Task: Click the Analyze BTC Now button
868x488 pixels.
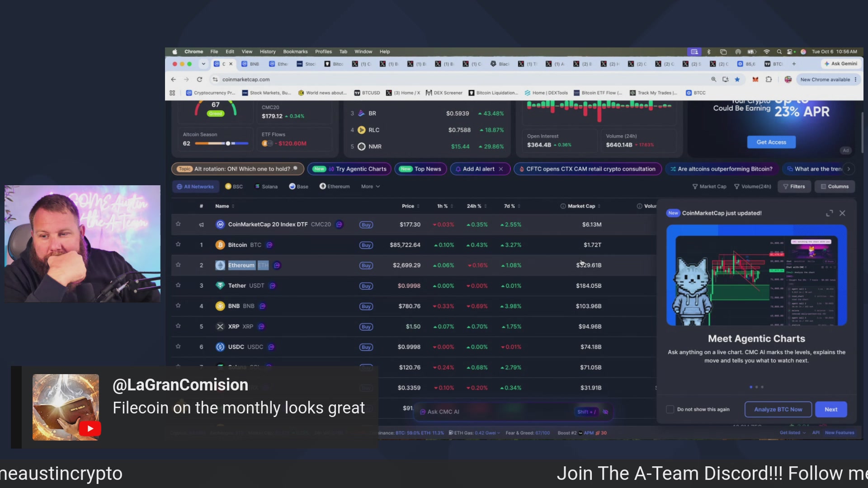Action: (778, 409)
